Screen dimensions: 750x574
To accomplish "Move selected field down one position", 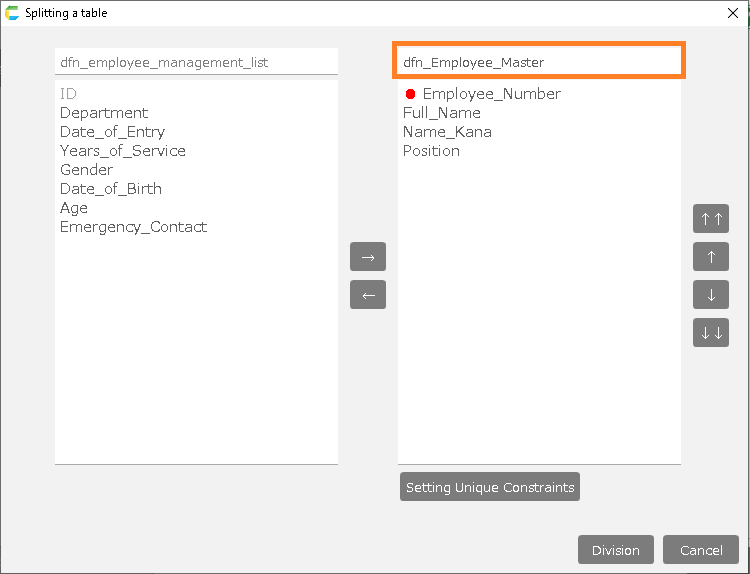I will tap(710, 295).
